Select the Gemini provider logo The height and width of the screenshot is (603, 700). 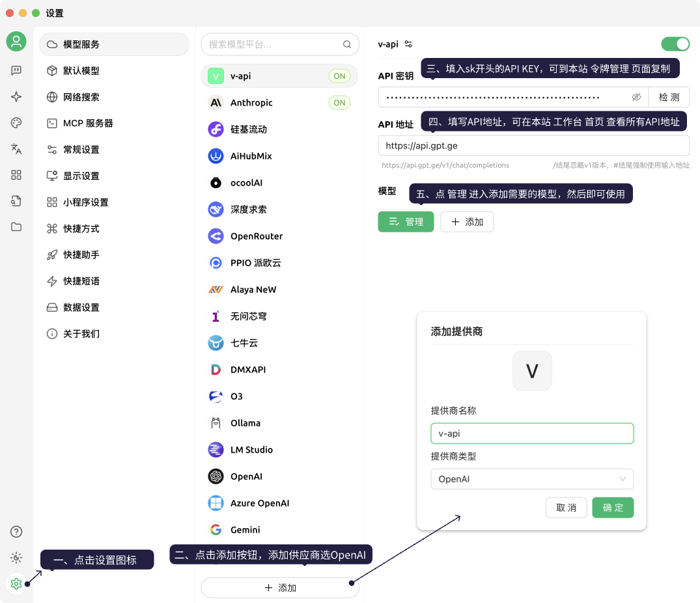(x=216, y=530)
